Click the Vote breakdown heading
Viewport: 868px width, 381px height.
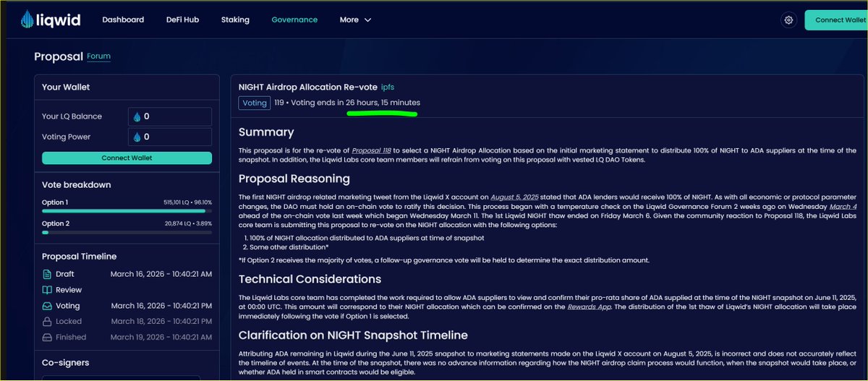[77, 184]
